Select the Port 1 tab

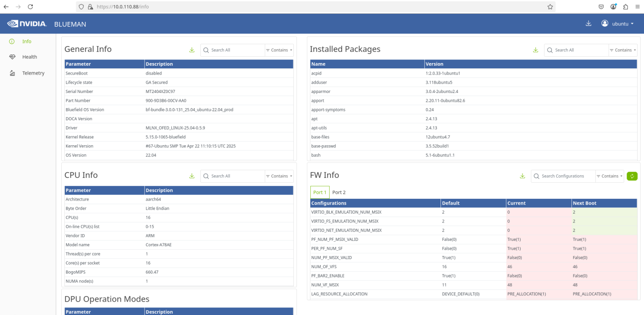[320, 193]
